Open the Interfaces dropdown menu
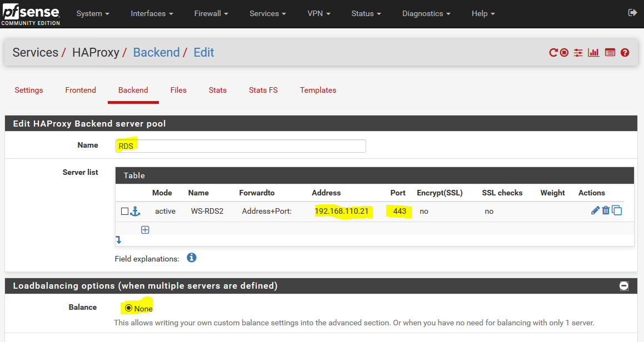This screenshot has height=342, width=644. pos(152,13)
